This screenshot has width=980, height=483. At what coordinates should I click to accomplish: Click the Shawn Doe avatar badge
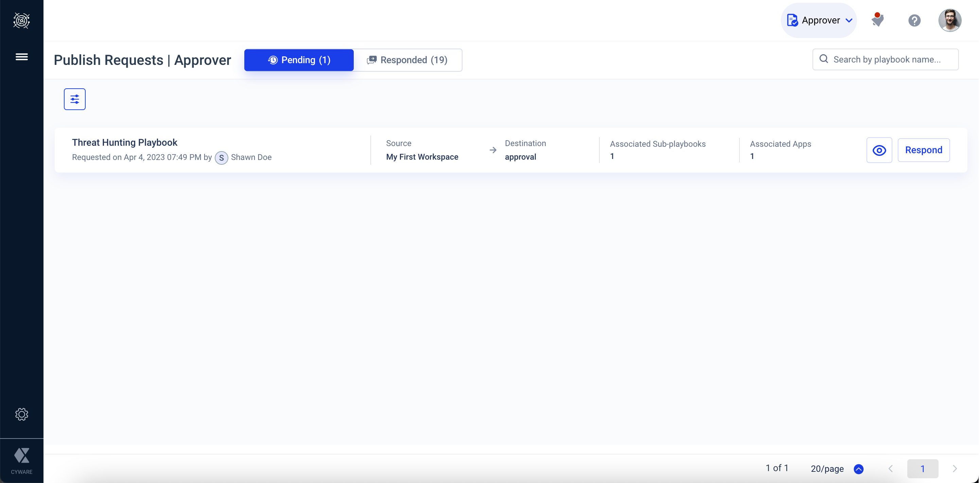point(221,158)
